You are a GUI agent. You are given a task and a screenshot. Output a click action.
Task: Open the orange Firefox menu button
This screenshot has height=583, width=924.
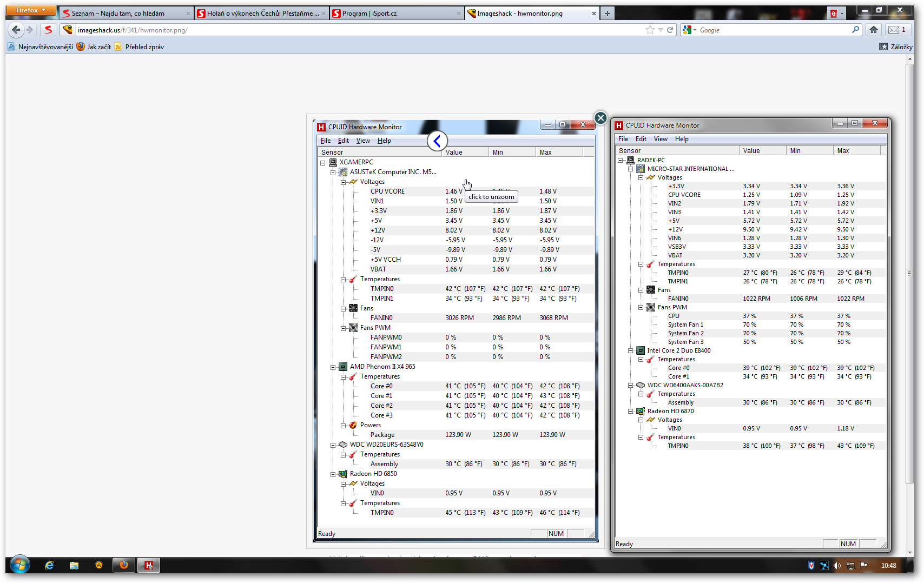coord(31,10)
